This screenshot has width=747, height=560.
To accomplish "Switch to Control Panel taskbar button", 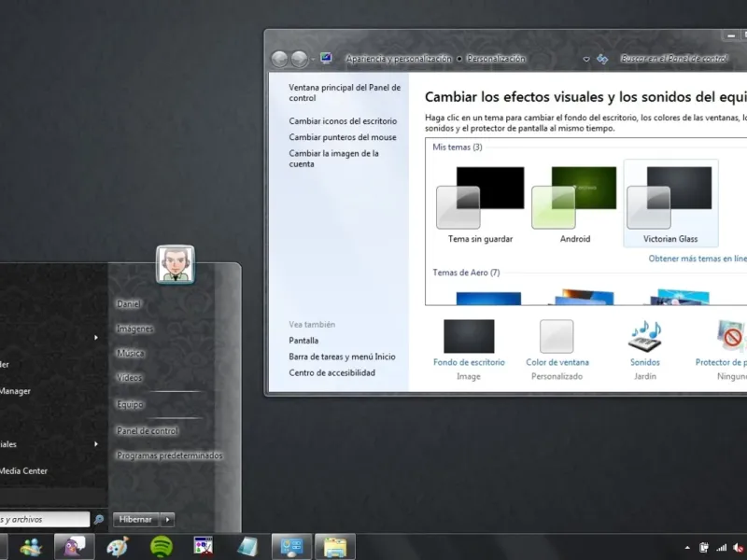I will pos(291,547).
